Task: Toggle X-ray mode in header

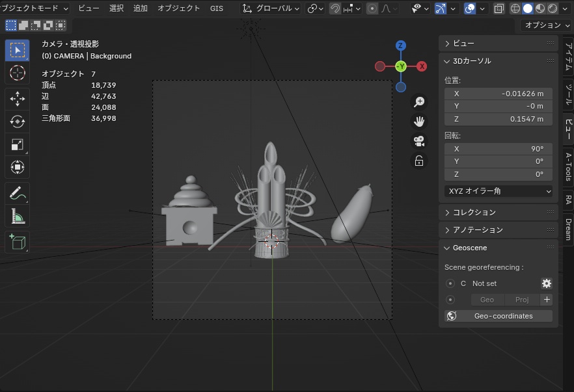Action: (x=499, y=8)
